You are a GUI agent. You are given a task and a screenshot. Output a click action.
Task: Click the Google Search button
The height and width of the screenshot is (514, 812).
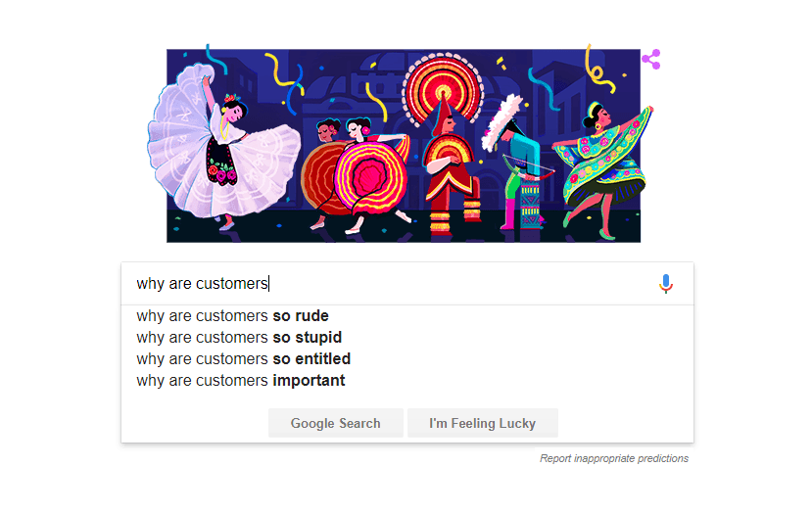point(336,423)
